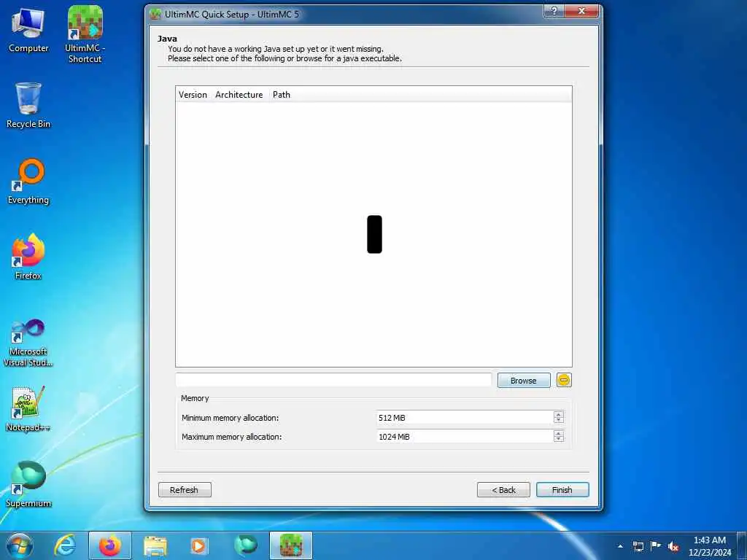747x560 pixels.
Task: Open the clock and date in taskbar
Action: (710, 546)
